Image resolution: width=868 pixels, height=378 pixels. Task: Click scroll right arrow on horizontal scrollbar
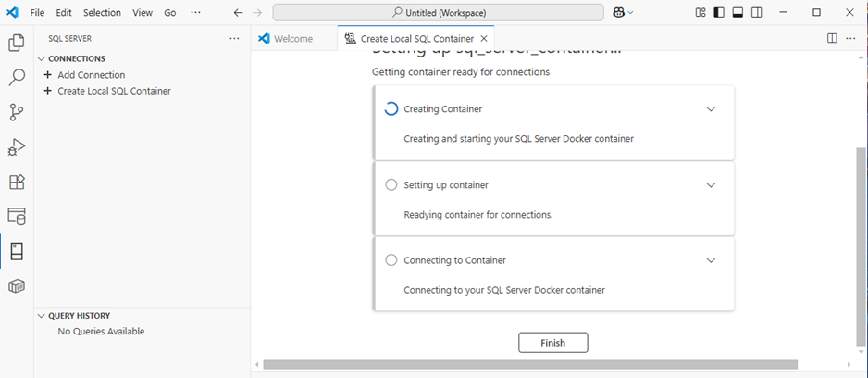click(849, 365)
